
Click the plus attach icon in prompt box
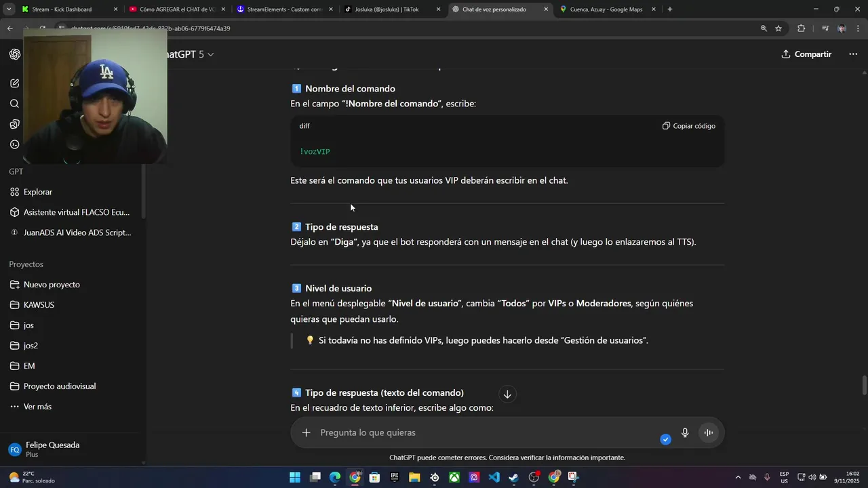[307, 432]
